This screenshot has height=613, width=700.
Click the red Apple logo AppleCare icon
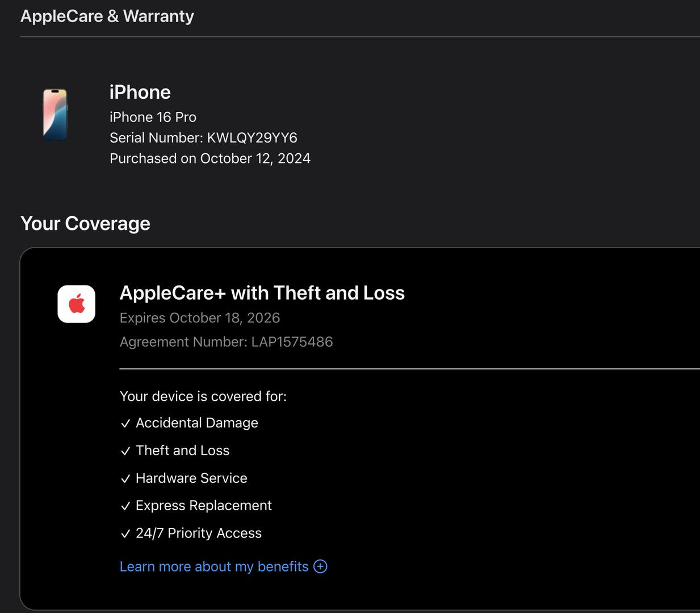(x=77, y=304)
